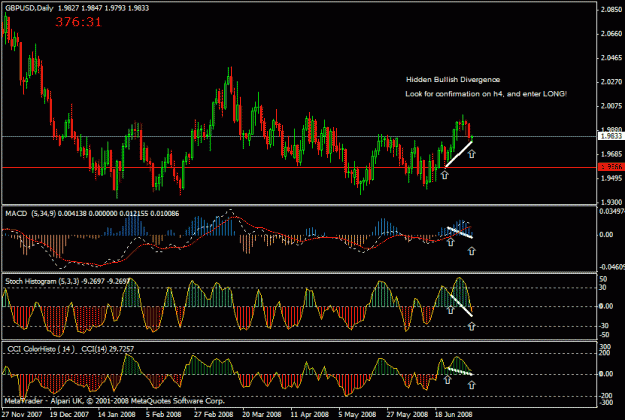625x420 pixels.
Task: Click the 2.0850 price axis label
Action: click(x=611, y=10)
